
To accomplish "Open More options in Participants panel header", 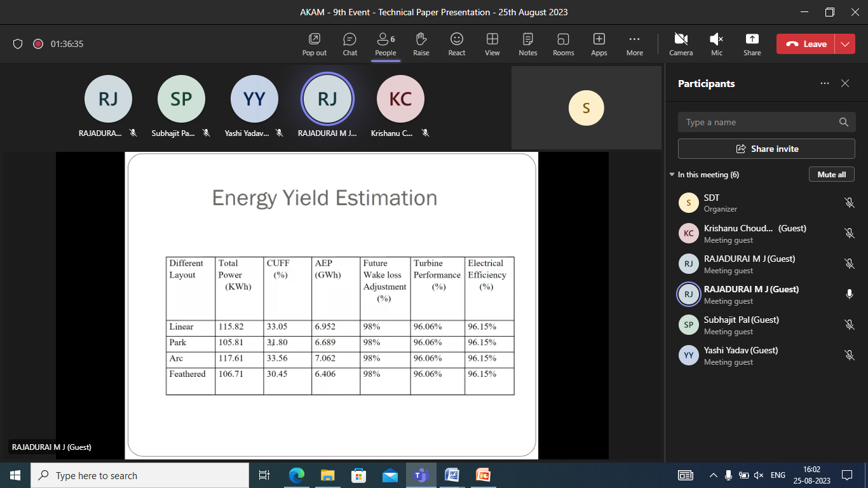I will (x=824, y=83).
